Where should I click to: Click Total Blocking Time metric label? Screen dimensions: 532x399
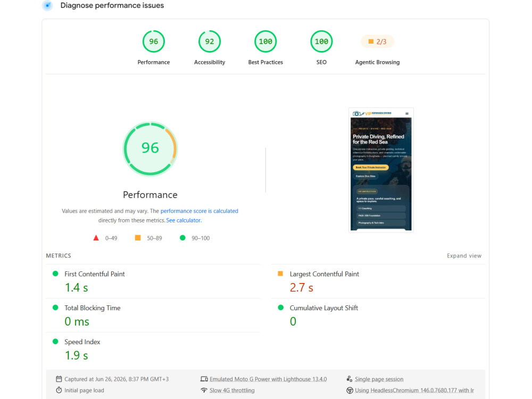click(92, 307)
